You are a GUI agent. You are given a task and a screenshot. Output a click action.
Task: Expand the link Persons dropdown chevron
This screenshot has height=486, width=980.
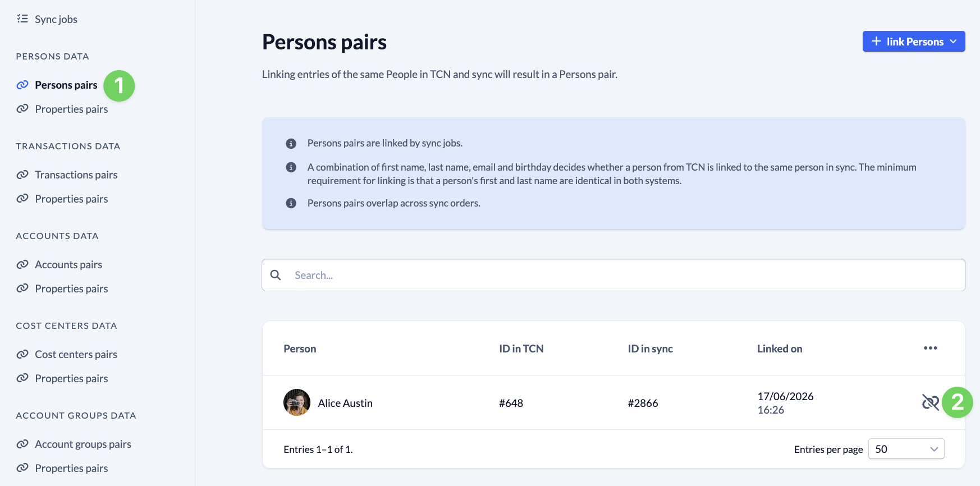[953, 42]
